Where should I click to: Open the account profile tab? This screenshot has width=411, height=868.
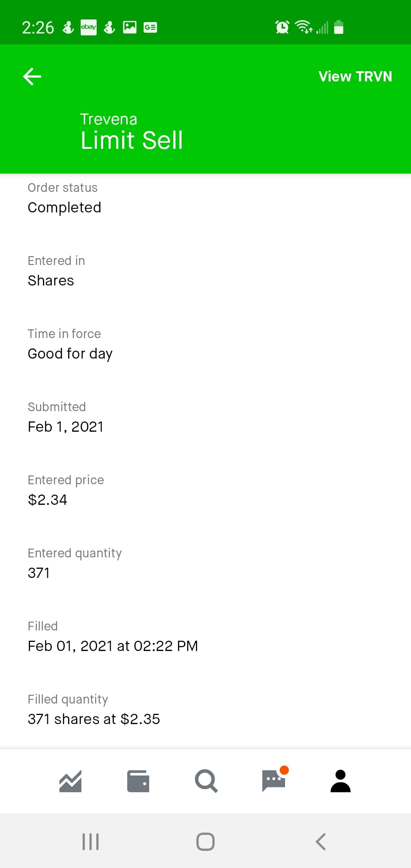(x=341, y=781)
